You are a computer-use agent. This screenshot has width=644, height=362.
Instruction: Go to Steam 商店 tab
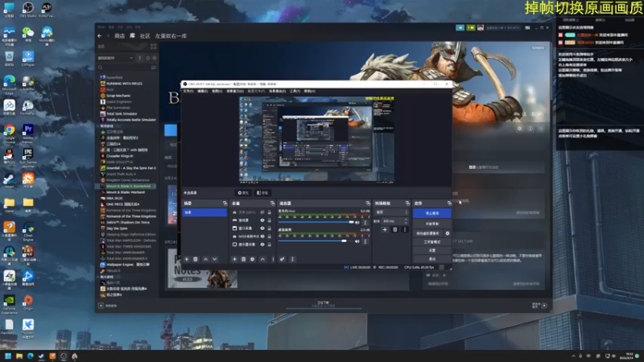119,36
